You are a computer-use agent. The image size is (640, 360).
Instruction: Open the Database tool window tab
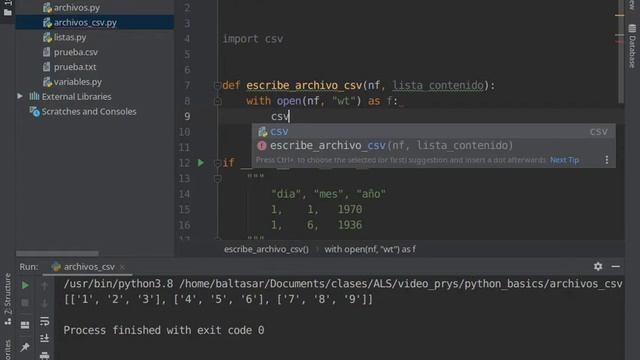(x=632, y=46)
